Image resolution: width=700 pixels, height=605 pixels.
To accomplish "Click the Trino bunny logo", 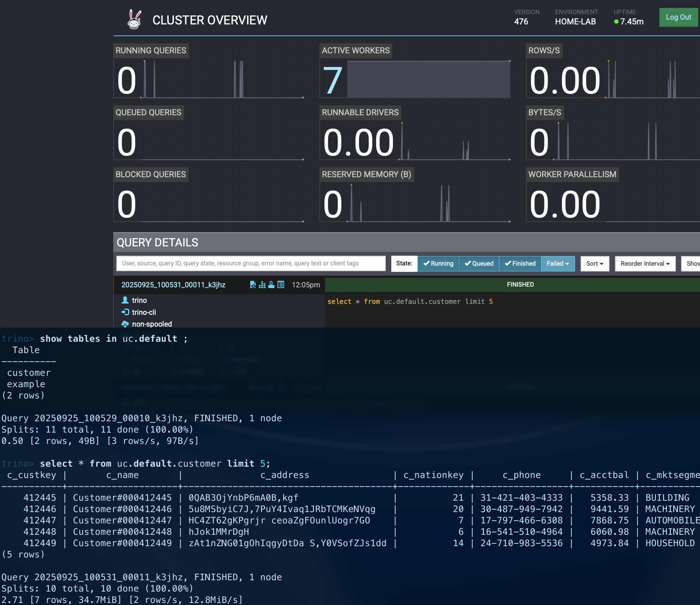I will tap(134, 19).
